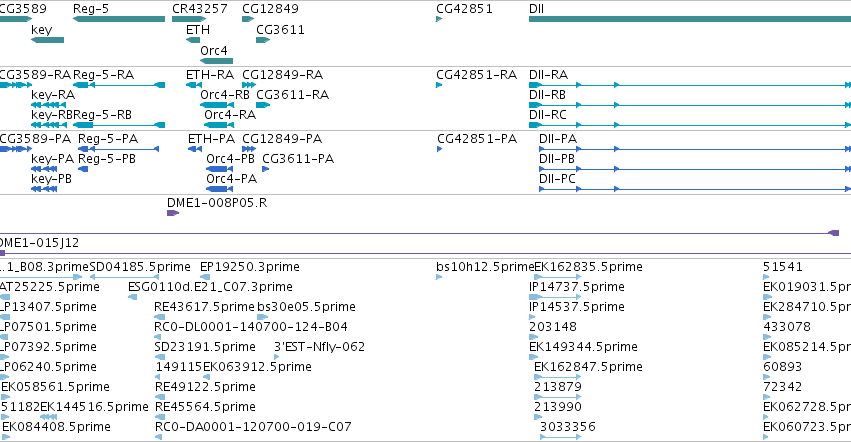Select the bs10h12.5prime EST label

point(485,267)
